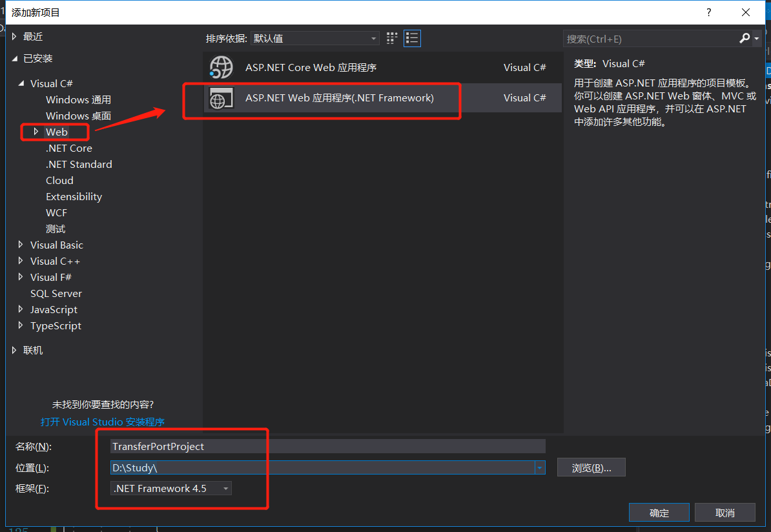Click the 浏览(B)... button

point(591,467)
